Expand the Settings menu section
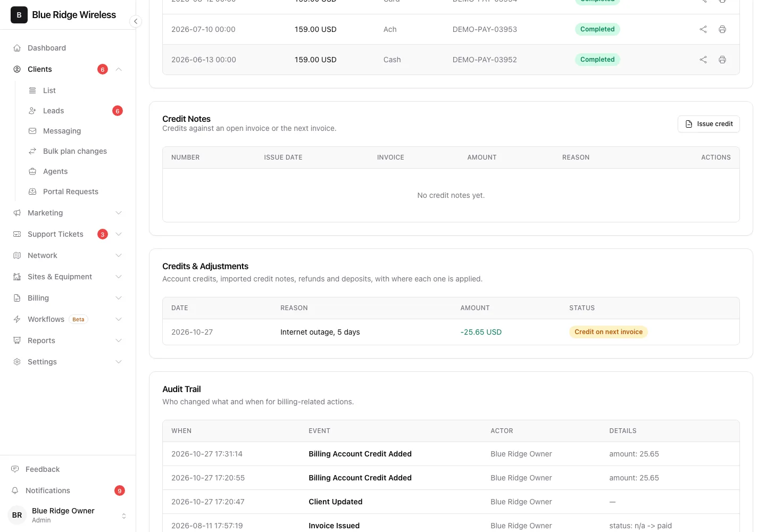The width and height of the screenshot is (766, 532). tap(119, 362)
